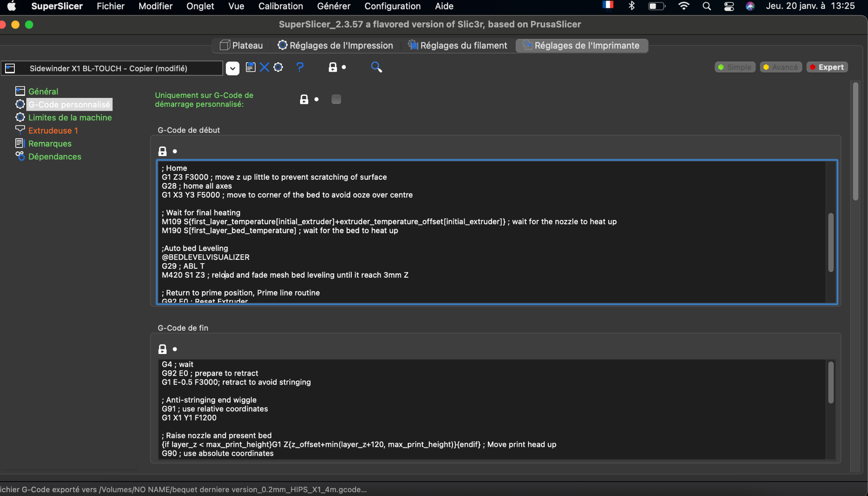868x496 pixels.
Task: Select Extrudeuse 1 in the sidebar
Action: point(53,131)
